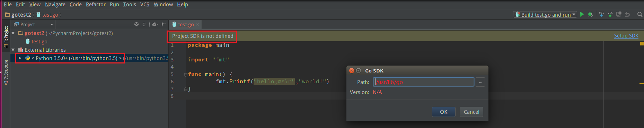Show VCS history icon in toolbar
Viewport: 644px width, 128px height.
(619, 14)
